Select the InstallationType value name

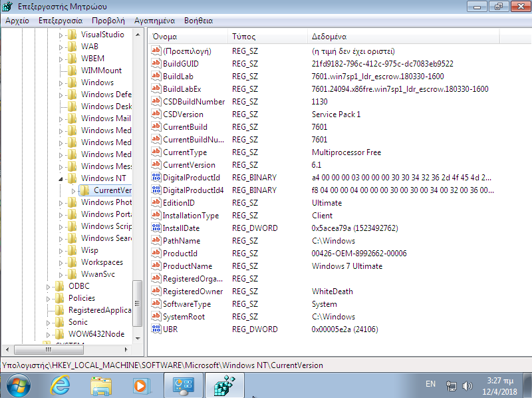click(x=191, y=216)
